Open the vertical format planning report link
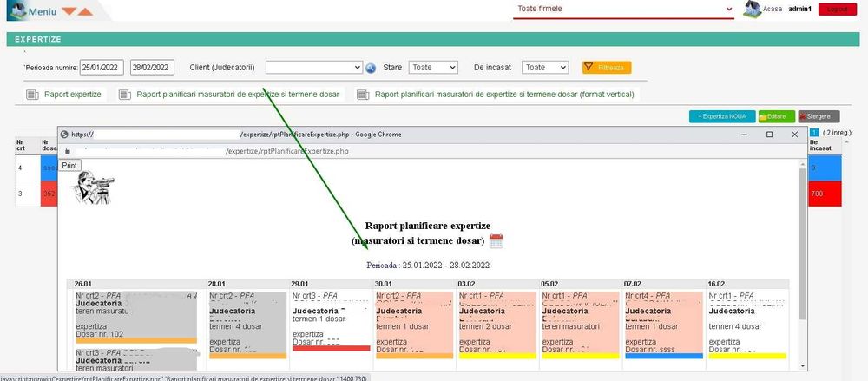Image resolution: width=868 pixels, height=381 pixels. pos(504,95)
